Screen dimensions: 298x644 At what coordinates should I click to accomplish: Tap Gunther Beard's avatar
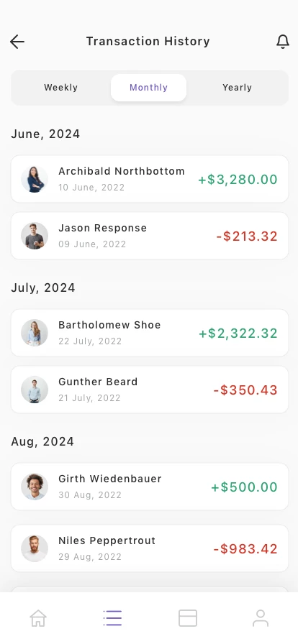tap(35, 390)
